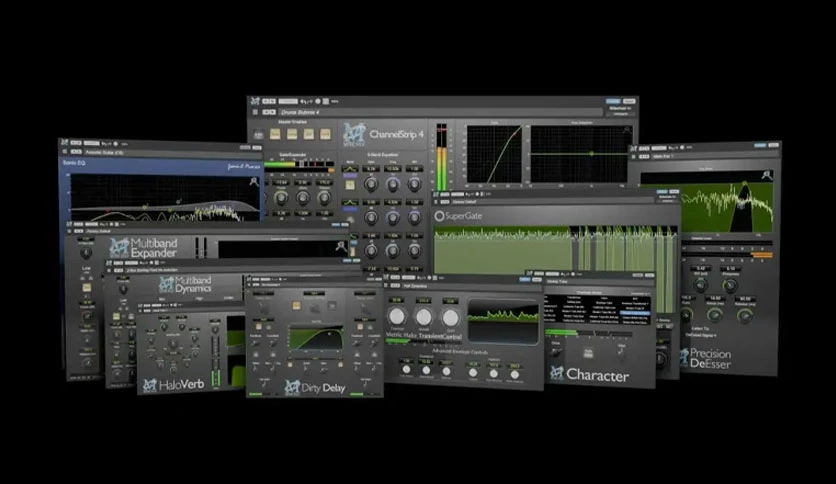836x484 pixels.
Task: Click the first Gate/Expander knob in ChannelStrip
Action: (280, 198)
